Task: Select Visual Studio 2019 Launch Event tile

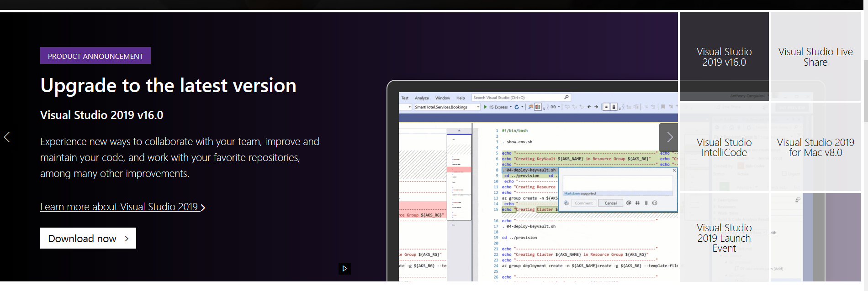Action: (724, 238)
